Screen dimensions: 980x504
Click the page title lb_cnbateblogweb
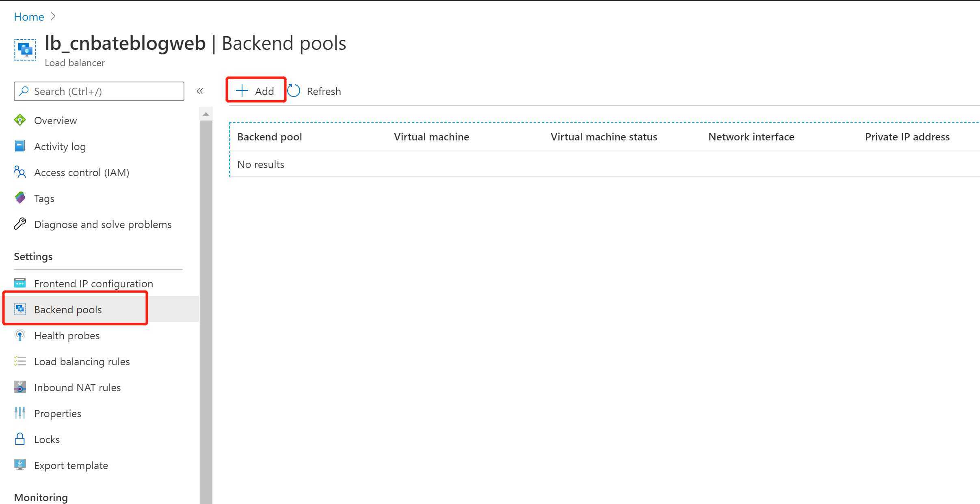(125, 43)
